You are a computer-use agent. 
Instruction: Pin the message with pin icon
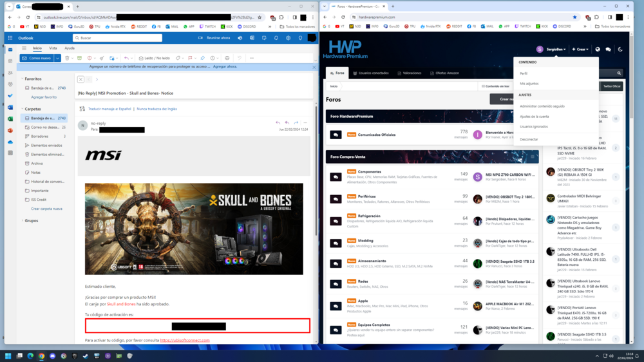tap(202, 58)
